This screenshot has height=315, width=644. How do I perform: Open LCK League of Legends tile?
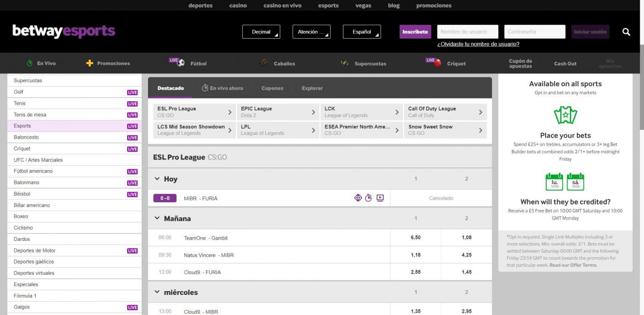(x=361, y=112)
